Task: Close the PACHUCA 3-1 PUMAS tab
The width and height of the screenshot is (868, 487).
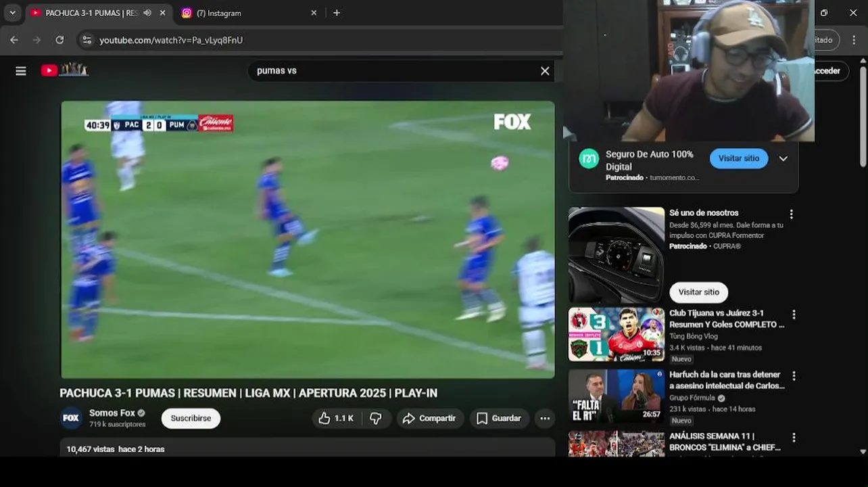Action: point(163,13)
